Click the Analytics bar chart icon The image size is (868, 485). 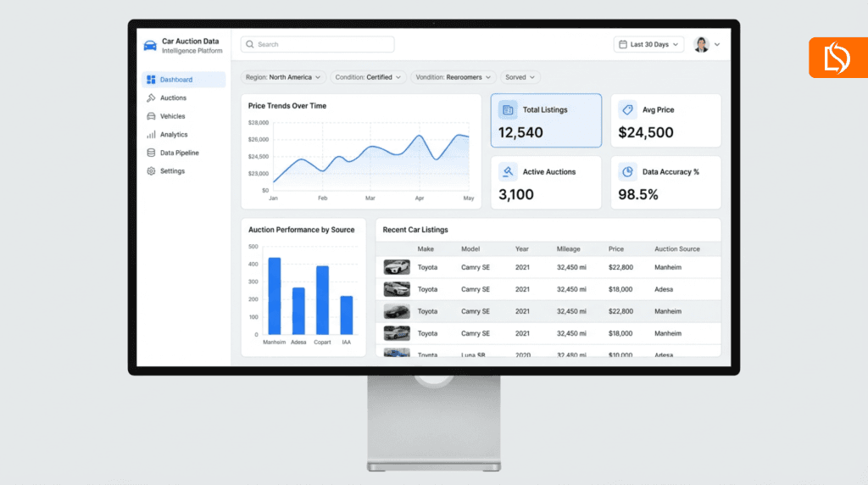point(151,135)
